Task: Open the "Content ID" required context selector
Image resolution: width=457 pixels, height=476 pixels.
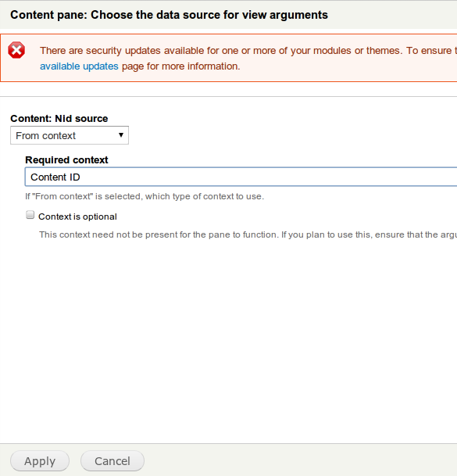Action: (241, 177)
